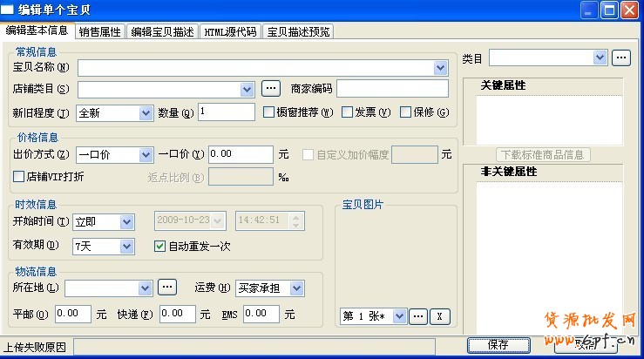Click the browse button next to 所在地
644x359 pixels.
(167, 287)
